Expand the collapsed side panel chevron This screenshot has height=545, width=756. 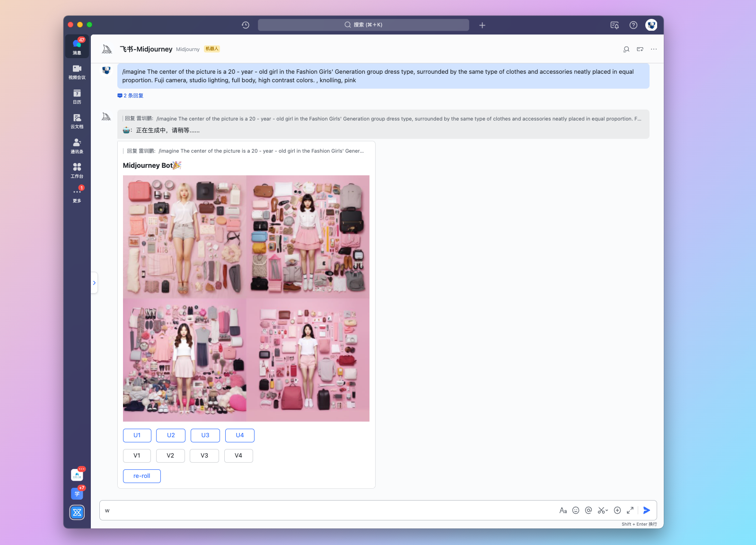click(x=94, y=283)
